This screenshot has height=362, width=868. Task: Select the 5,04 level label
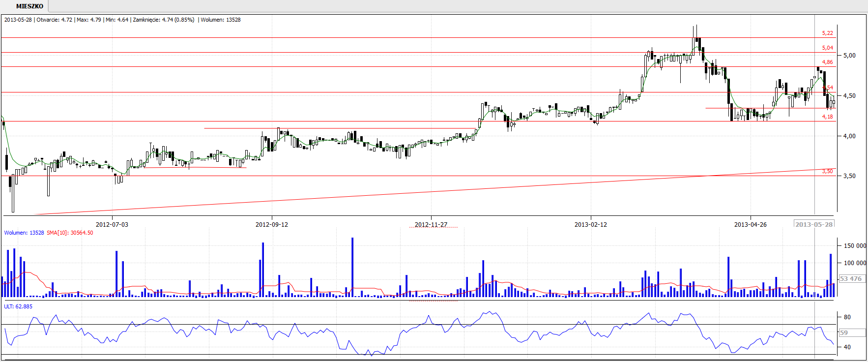(828, 48)
